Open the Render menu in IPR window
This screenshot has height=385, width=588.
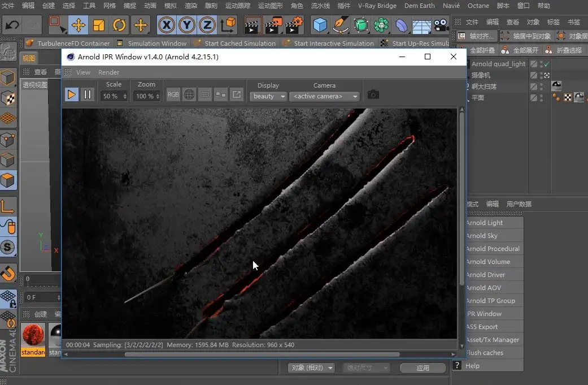109,72
